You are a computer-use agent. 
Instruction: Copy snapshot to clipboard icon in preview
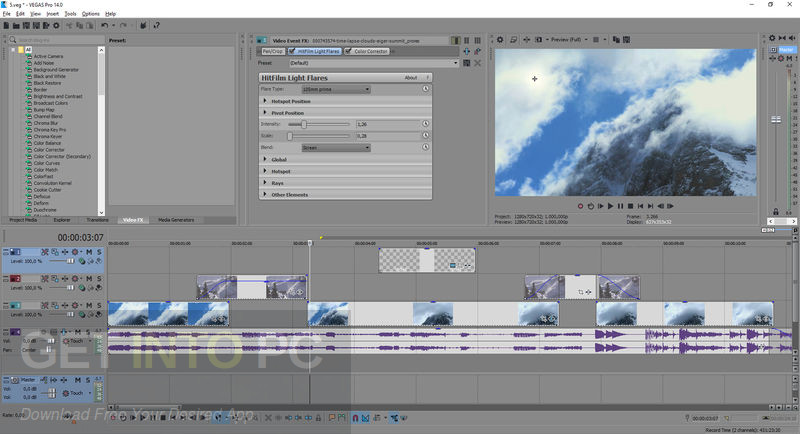point(616,39)
